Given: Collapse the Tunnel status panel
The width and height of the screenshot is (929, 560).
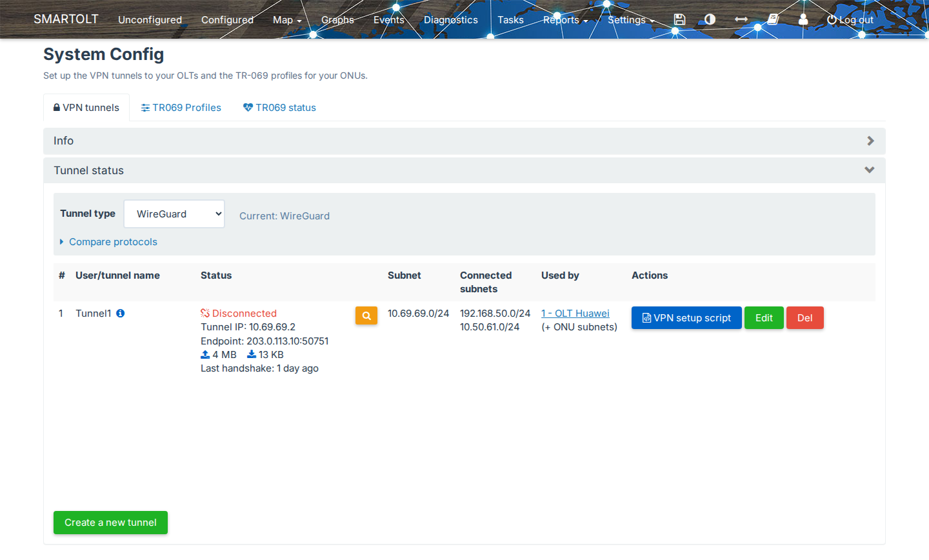Looking at the screenshot, I should click(x=464, y=170).
